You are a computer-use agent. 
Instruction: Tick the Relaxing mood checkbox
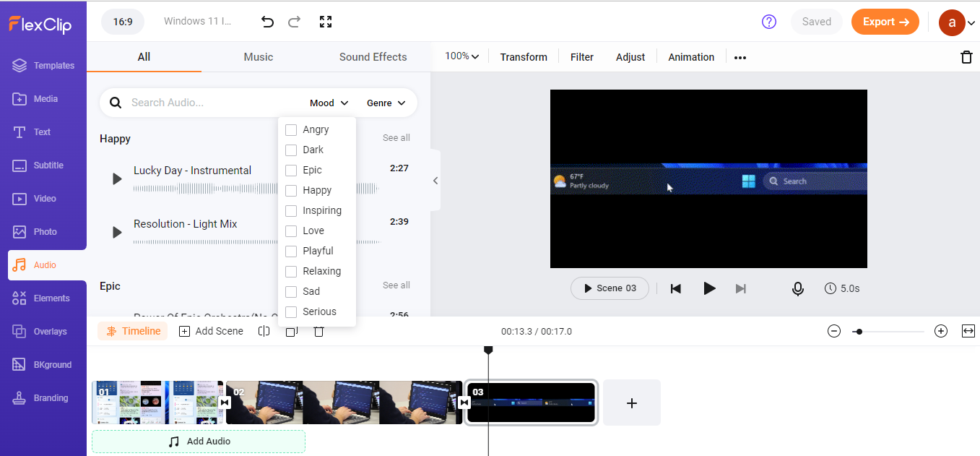291,271
